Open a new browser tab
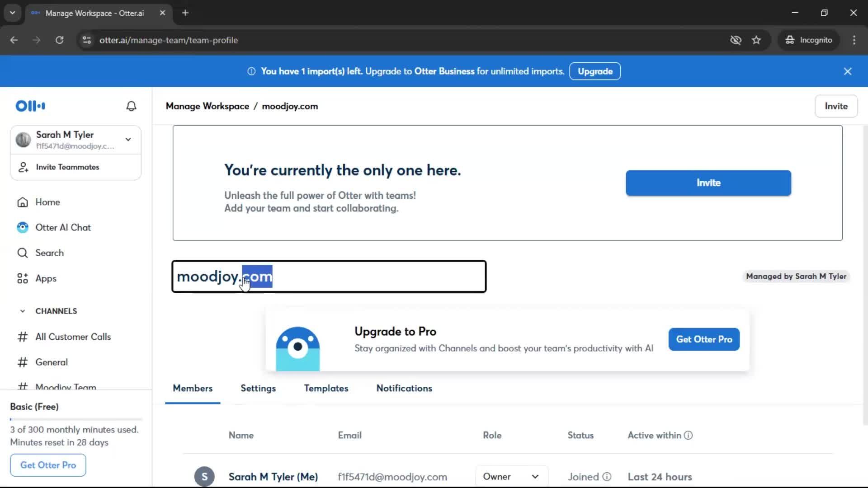868x488 pixels. [185, 13]
